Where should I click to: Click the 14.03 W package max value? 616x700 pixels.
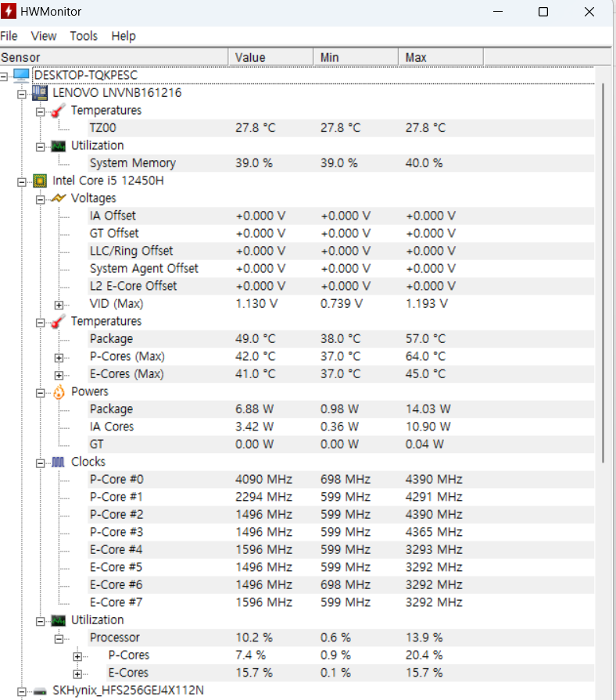[428, 409]
